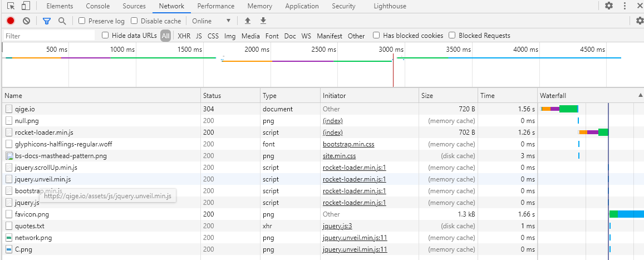Open the bootstrap.min.css initiator link

348,145
